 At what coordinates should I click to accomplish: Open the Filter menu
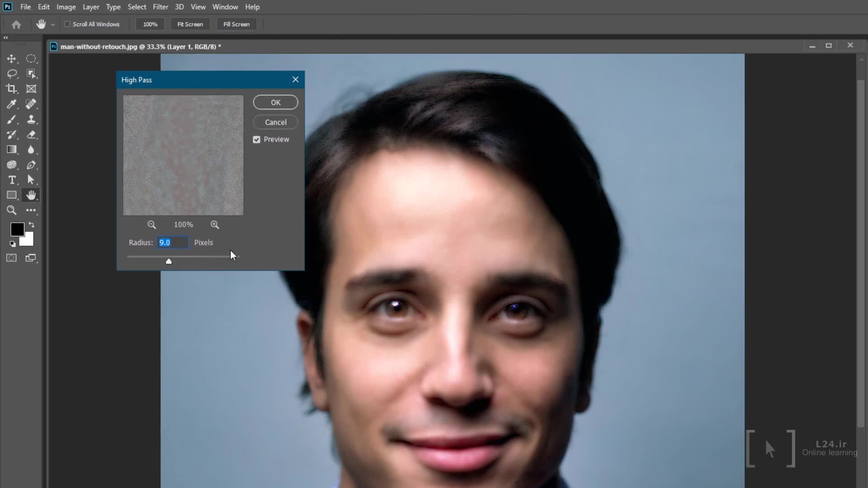[x=160, y=7]
